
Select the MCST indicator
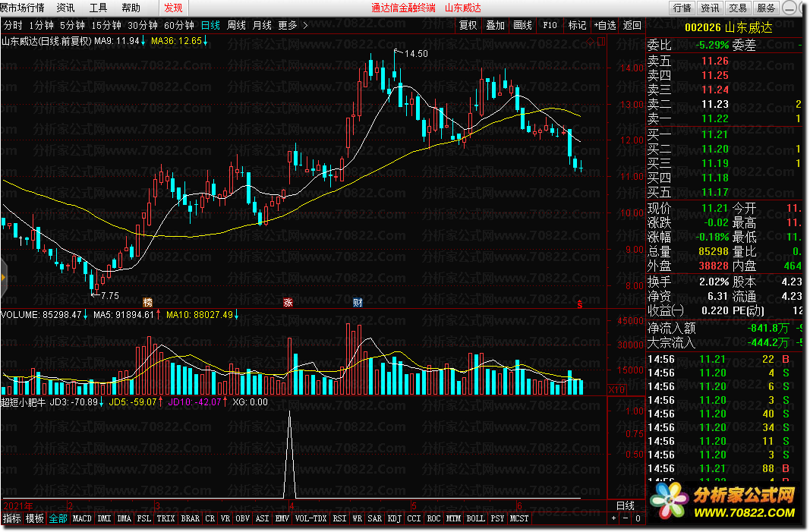pyautogui.click(x=519, y=518)
